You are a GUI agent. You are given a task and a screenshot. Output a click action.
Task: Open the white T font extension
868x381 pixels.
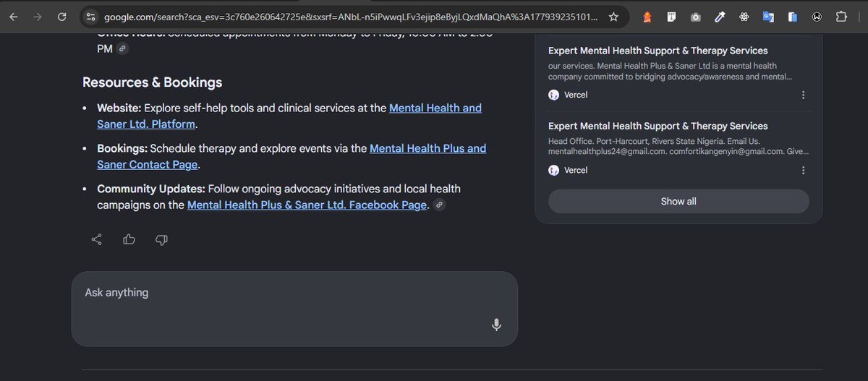(671, 17)
